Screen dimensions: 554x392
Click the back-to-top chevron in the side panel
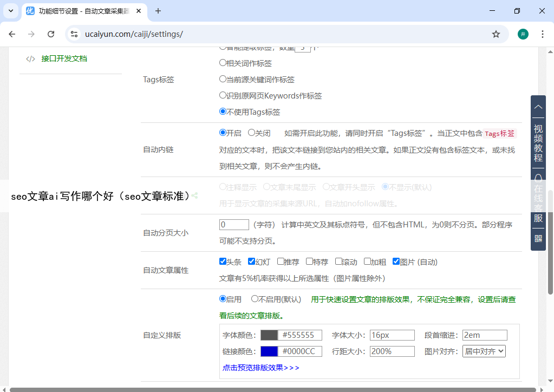pos(538,107)
